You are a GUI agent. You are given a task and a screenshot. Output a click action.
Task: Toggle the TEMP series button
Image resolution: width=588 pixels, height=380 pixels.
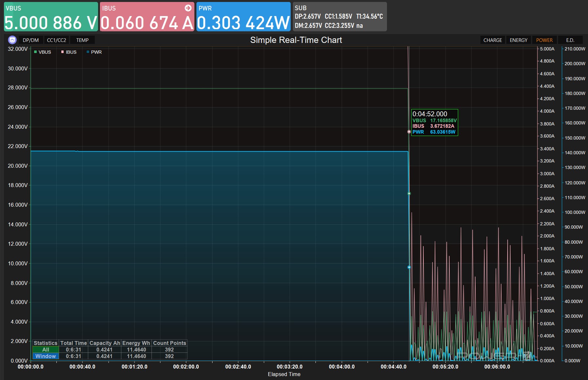[x=82, y=40]
